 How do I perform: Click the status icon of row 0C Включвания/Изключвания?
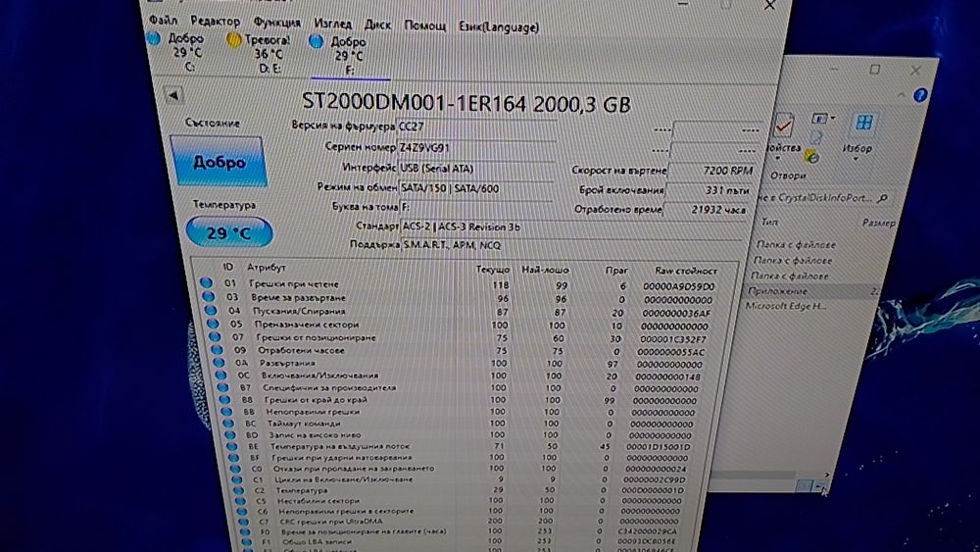coord(220,376)
